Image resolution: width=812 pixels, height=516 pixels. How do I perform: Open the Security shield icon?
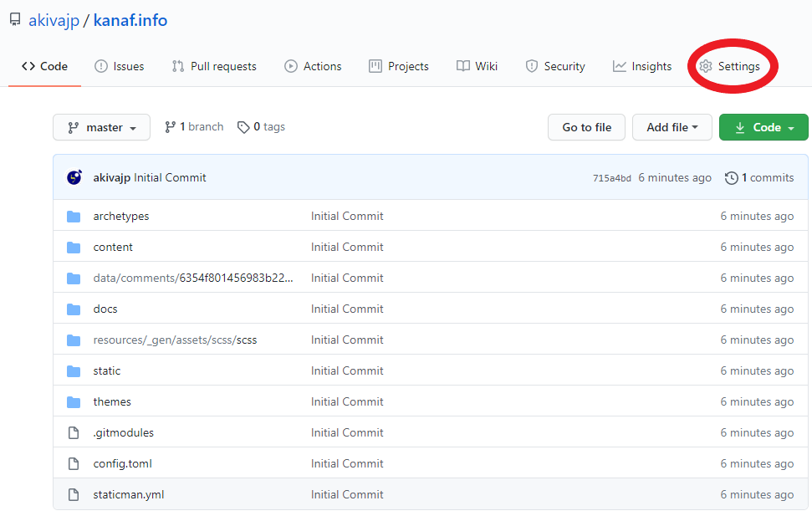point(531,66)
